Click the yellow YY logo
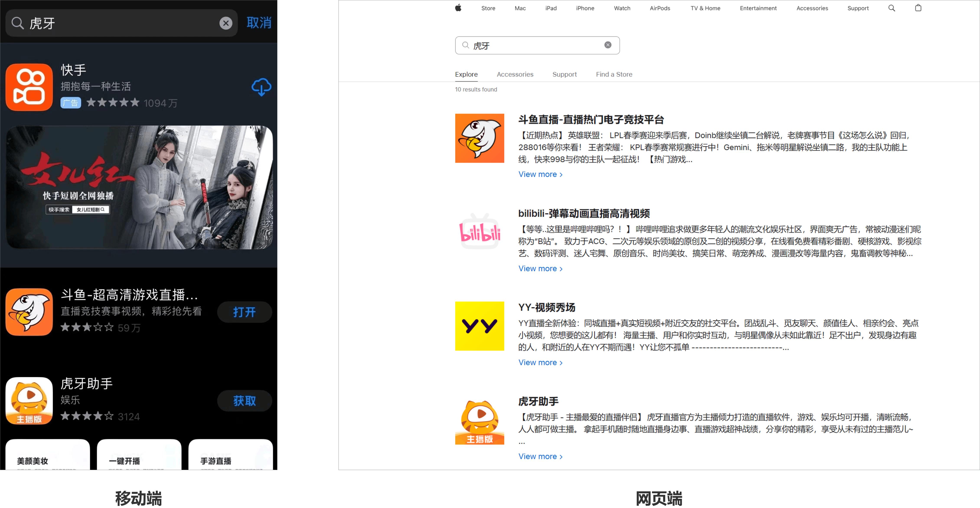Screen dimensions: 980x508 (479, 326)
